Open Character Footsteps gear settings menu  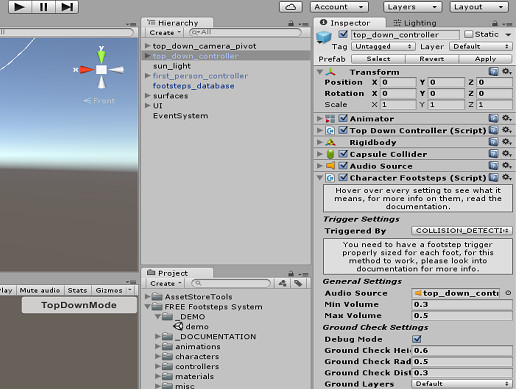click(507, 177)
